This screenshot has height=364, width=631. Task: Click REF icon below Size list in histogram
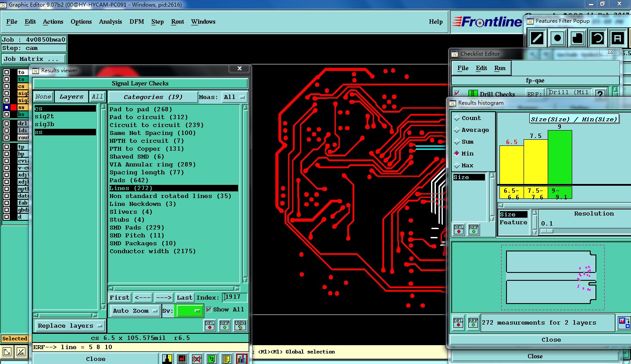[x=474, y=229]
